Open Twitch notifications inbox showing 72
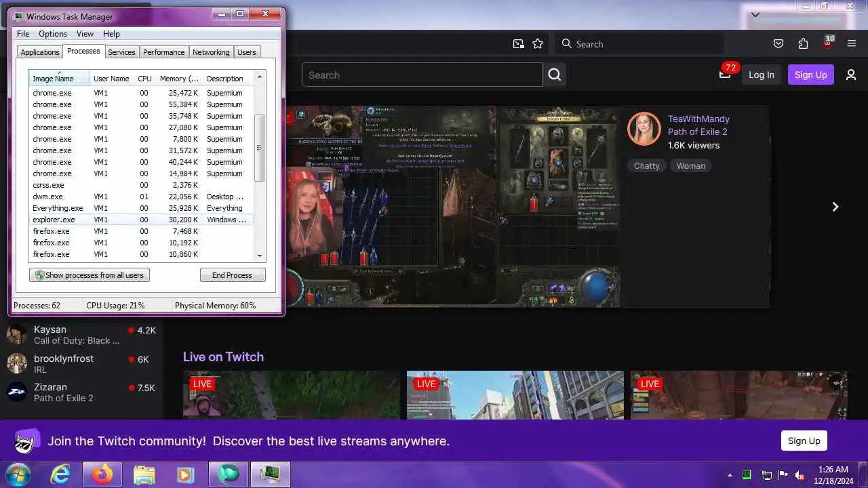Viewport: 868px width, 488px height. point(726,73)
